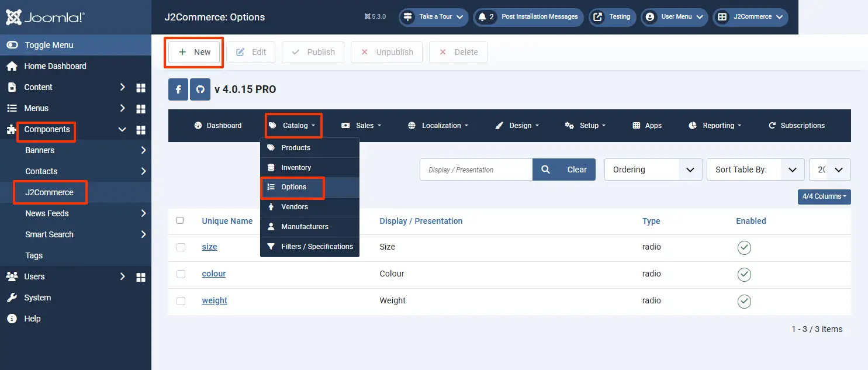Viewport: 868px width, 370px height.
Task: Click the Testing site preview button
Action: coord(613,17)
